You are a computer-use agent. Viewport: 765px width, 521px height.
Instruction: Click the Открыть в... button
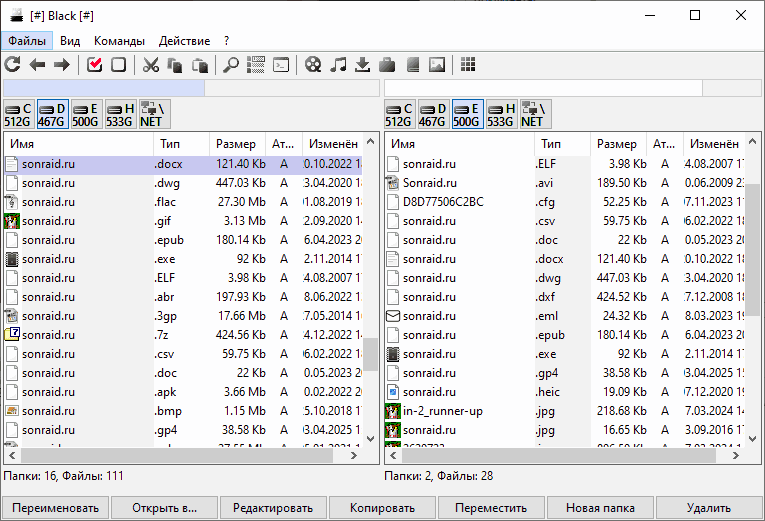click(x=164, y=508)
